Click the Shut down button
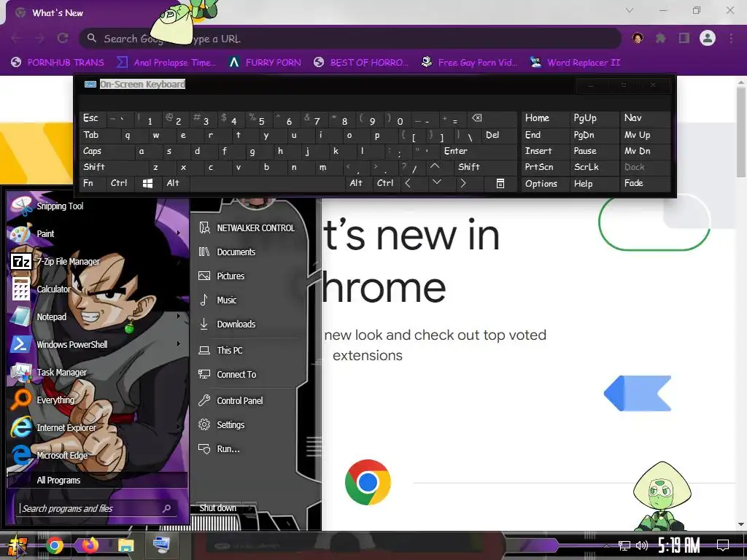The image size is (747, 560). pos(217,508)
